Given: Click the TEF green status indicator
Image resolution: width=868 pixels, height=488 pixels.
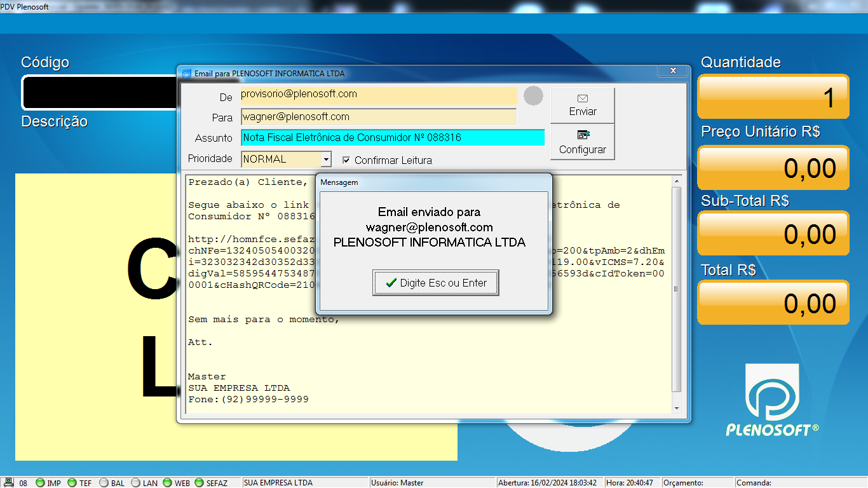Looking at the screenshot, I should tap(72, 483).
